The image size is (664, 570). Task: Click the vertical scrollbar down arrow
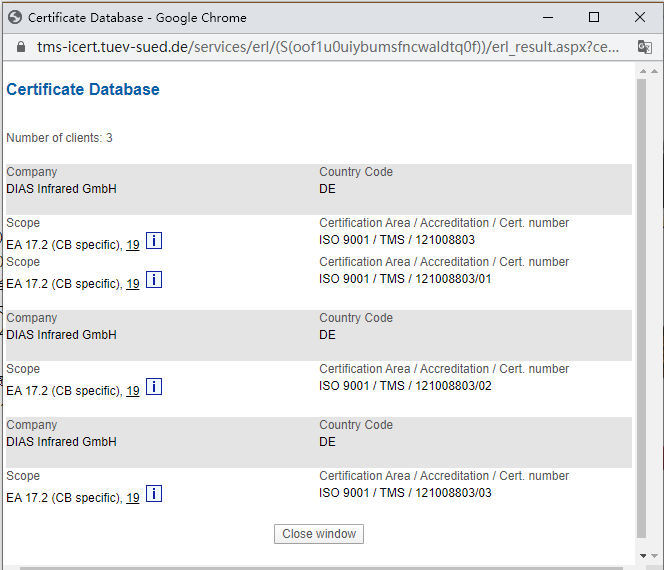pyautogui.click(x=642, y=556)
